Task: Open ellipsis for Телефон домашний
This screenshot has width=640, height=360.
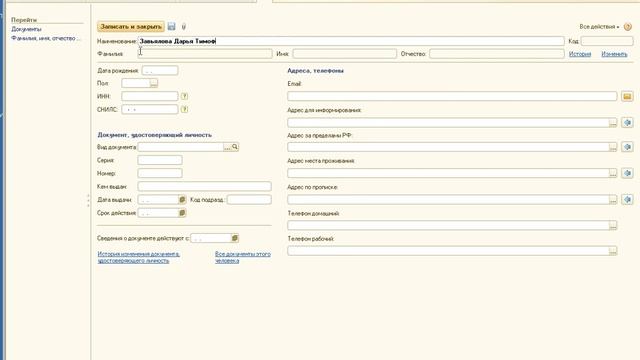Action: tap(613, 225)
